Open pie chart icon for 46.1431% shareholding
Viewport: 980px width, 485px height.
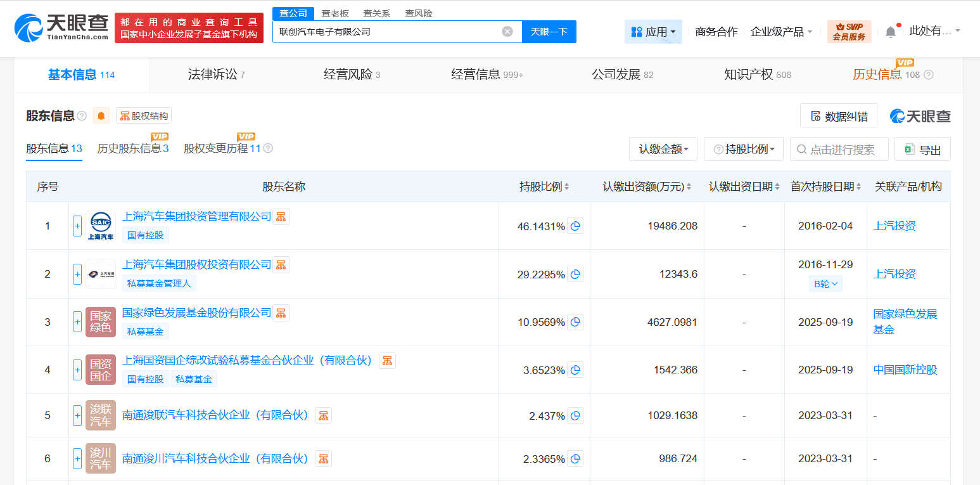[x=575, y=226]
